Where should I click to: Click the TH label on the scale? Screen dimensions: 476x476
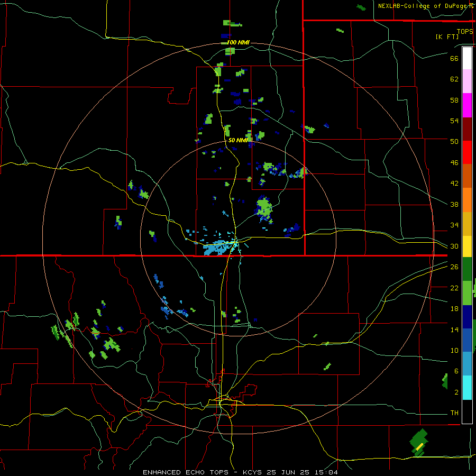(x=454, y=413)
